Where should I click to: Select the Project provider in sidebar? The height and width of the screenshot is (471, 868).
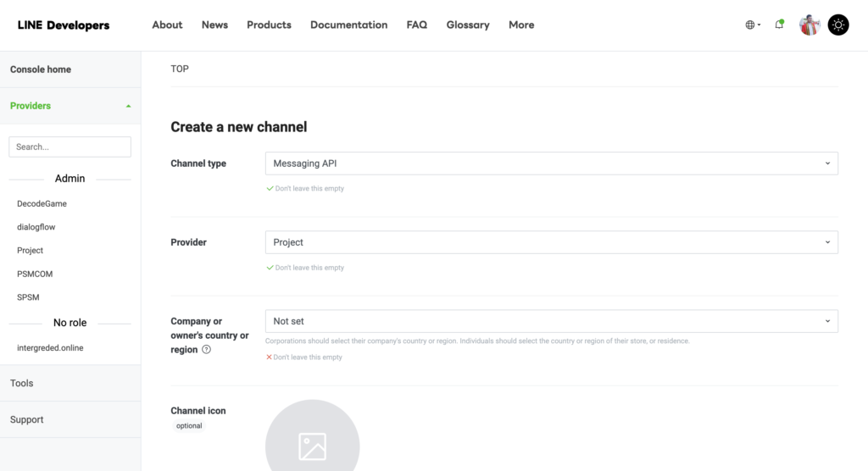click(30, 250)
